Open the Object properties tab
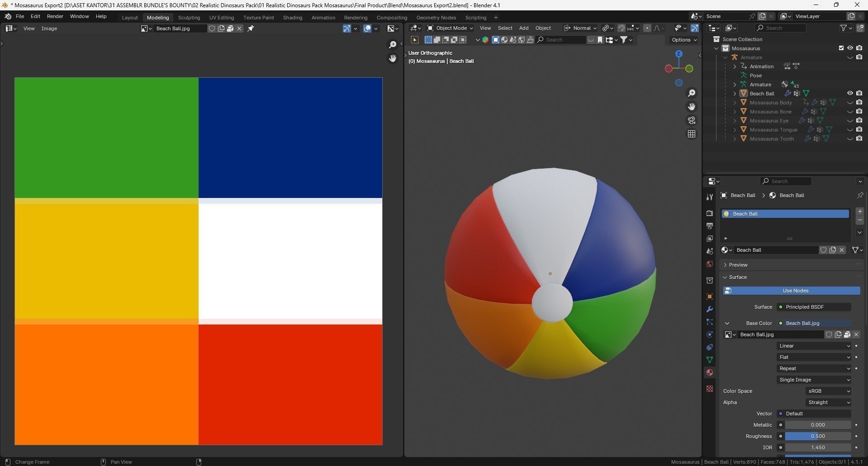Image resolution: width=868 pixels, height=466 pixels. [x=709, y=297]
